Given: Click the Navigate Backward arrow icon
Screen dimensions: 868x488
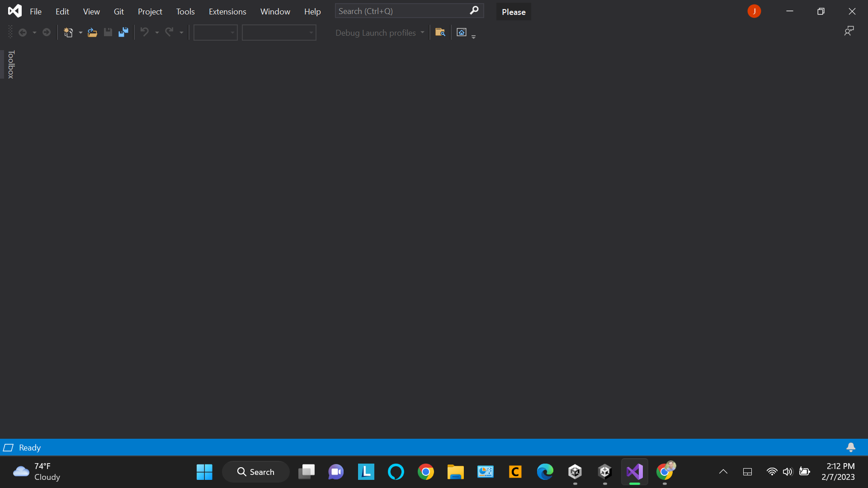Looking at the screenshot, I should [x=24, y=32].
